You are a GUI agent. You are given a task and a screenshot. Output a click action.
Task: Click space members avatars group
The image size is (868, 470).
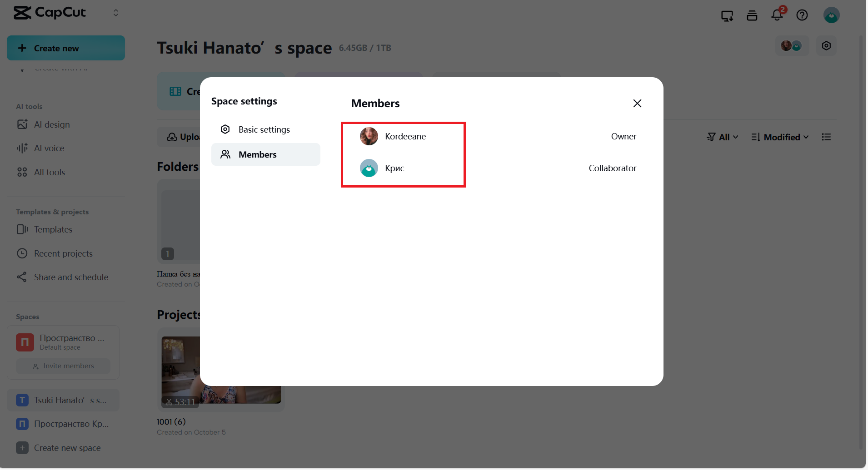pyautogui.click(x=791, y=46)
